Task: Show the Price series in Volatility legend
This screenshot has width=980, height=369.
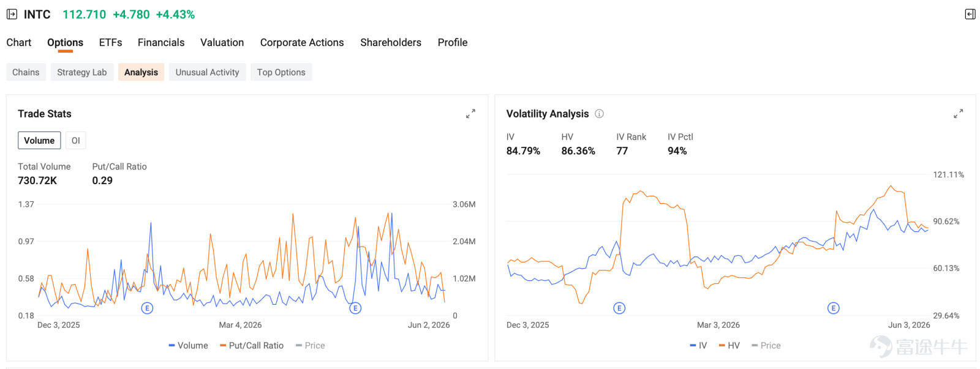Action: [766, 346]
